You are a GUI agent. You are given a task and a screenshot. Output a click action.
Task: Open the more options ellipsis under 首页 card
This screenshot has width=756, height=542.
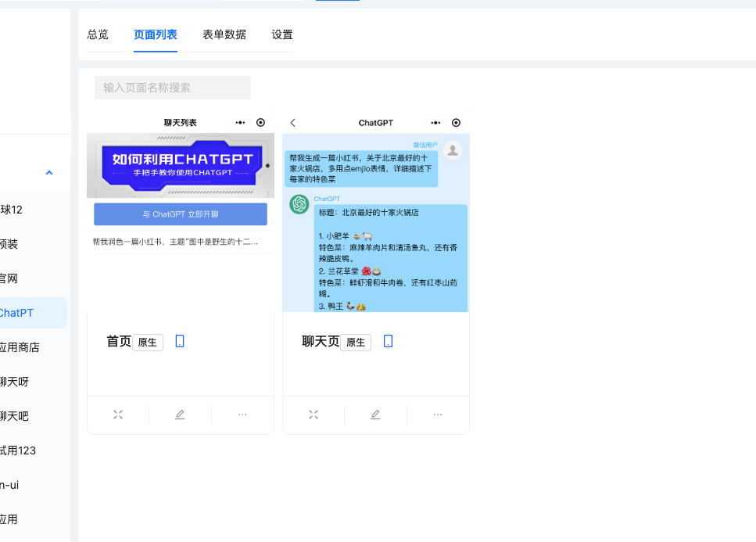pyautogui.click(x=242, y=415)
